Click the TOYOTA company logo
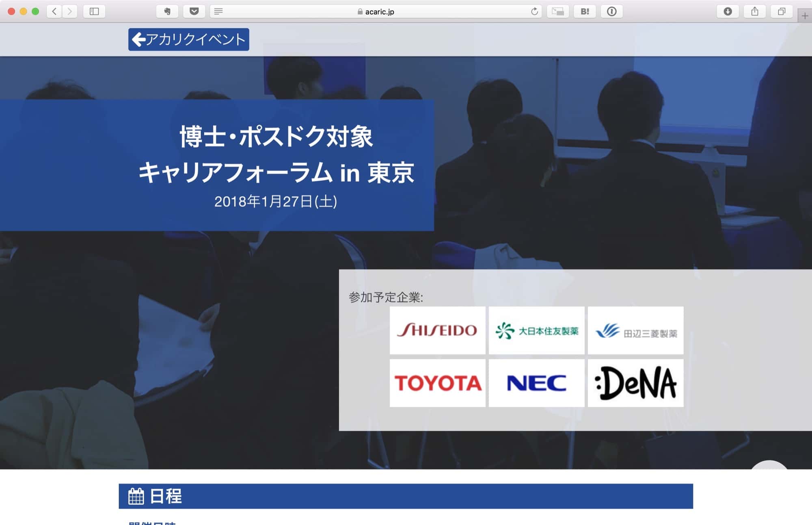This screenshot has width=812, height=525. point(437,383)
